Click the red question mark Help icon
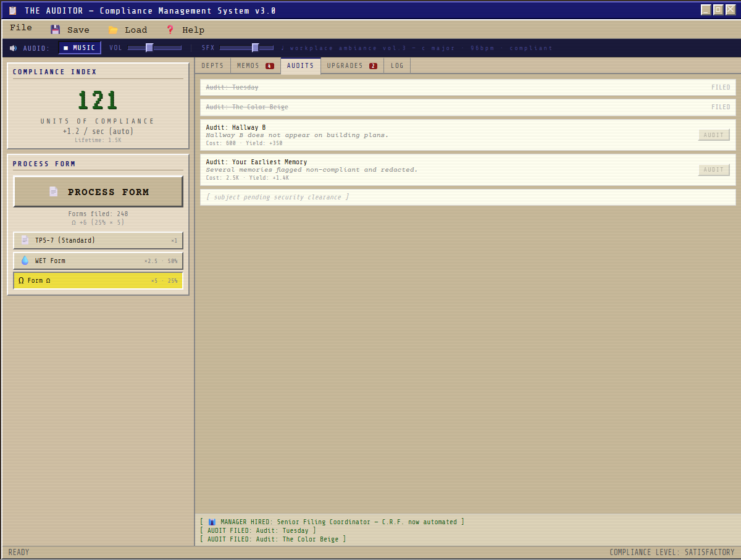Screen dimensions: 741x560 click(170, 30)
